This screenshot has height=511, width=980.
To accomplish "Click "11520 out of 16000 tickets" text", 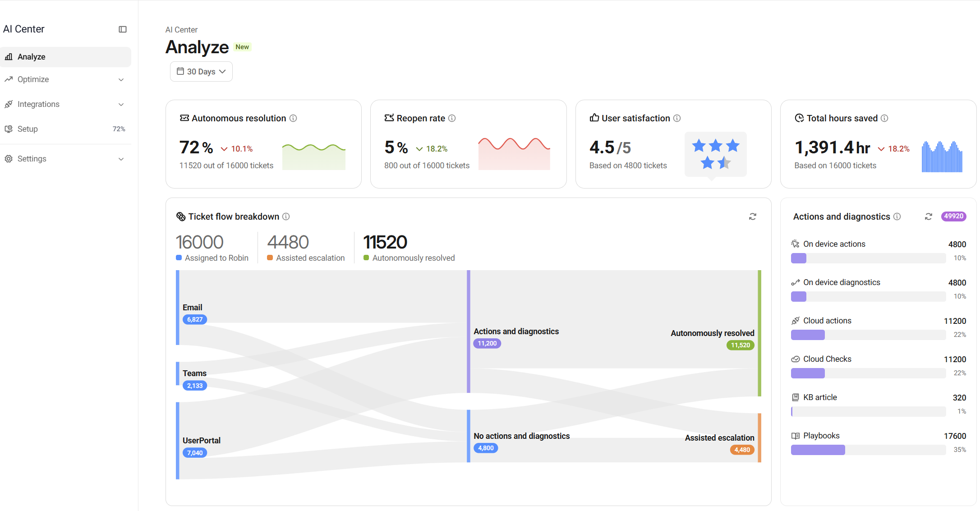I will pyautogui.click(x=226, y=166).
